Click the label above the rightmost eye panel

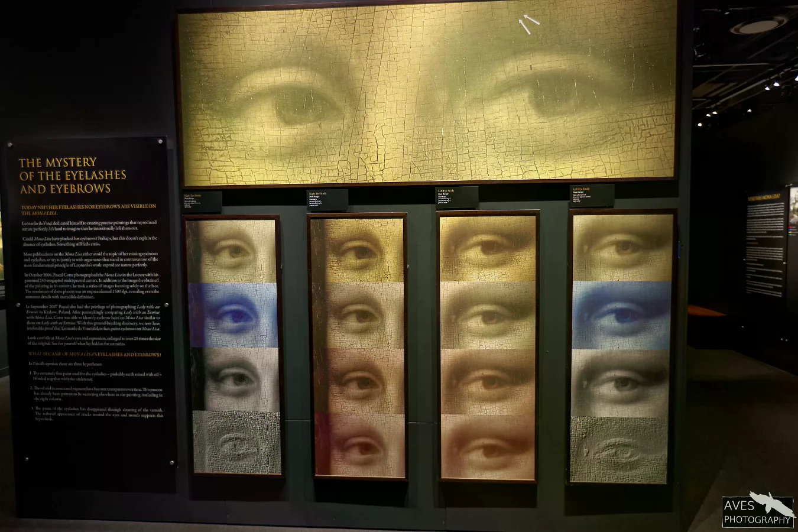592,196
